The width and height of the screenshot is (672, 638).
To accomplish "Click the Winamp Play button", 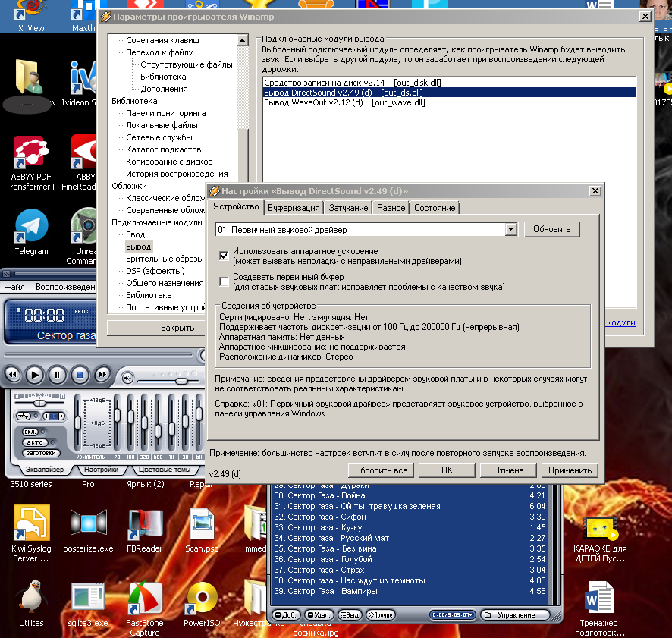I will pyautogui.click(x=35, y=376).
